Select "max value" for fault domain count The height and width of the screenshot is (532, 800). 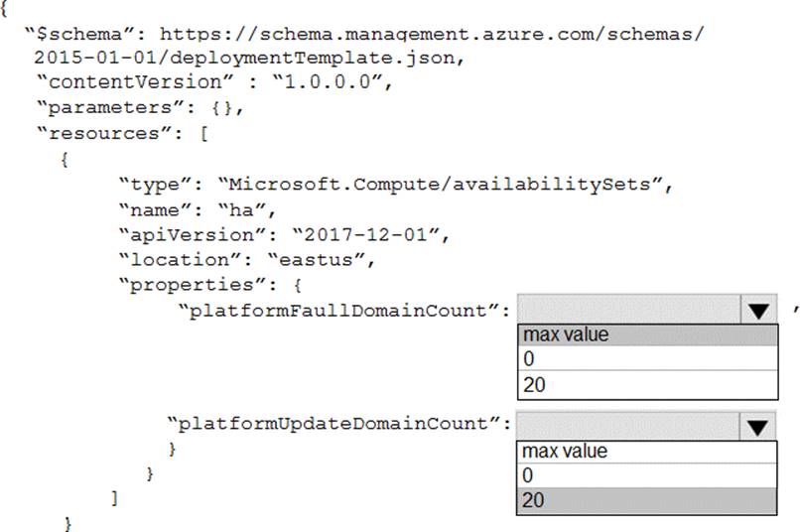click(x=647, y=335)
